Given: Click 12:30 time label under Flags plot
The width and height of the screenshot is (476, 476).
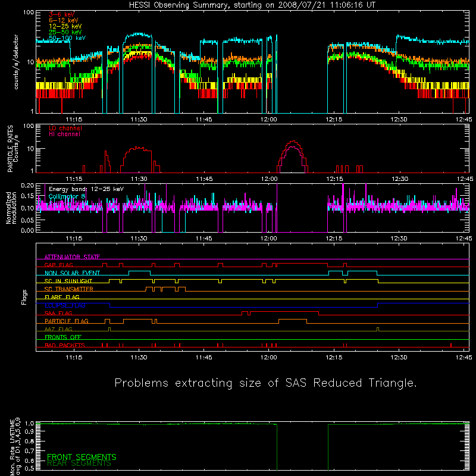Looking at the screenshot, I should [x=399, y=358].
